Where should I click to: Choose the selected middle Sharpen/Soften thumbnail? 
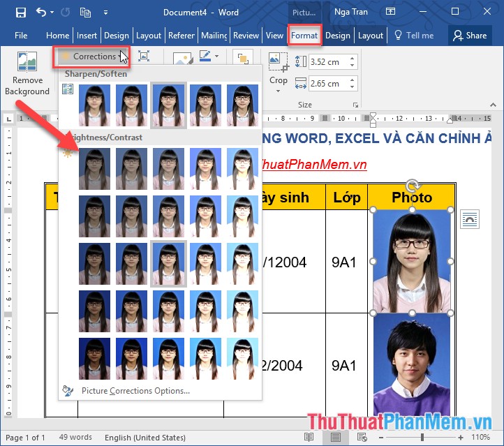coord(168,105)
